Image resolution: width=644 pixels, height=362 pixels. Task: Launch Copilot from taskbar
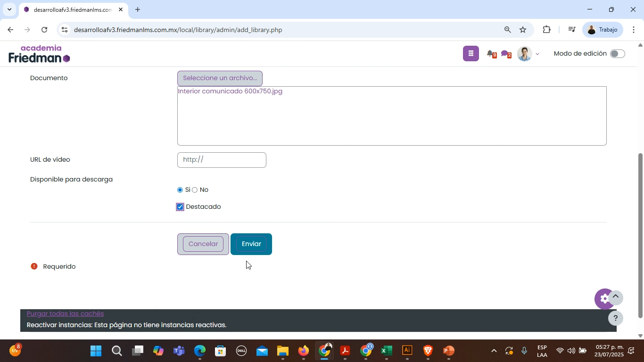tap(158, 351)
